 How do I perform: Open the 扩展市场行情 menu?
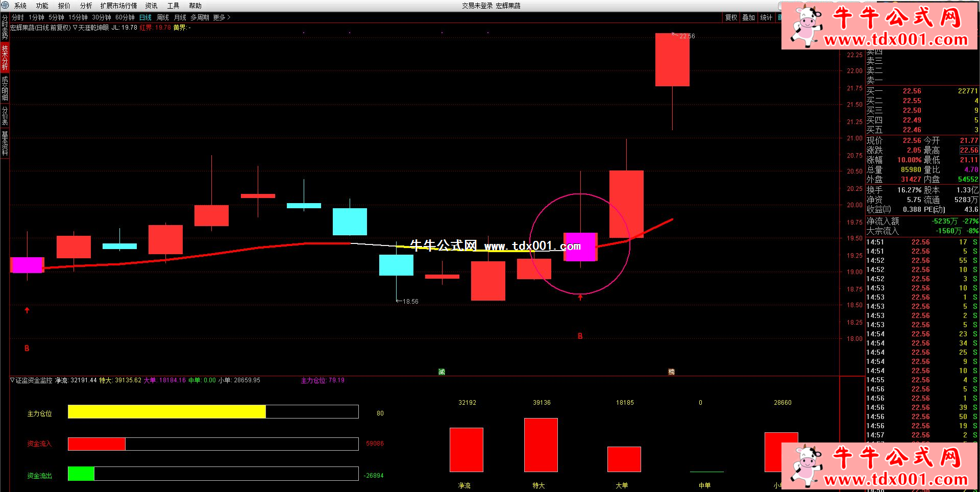(x=119, y=6)
